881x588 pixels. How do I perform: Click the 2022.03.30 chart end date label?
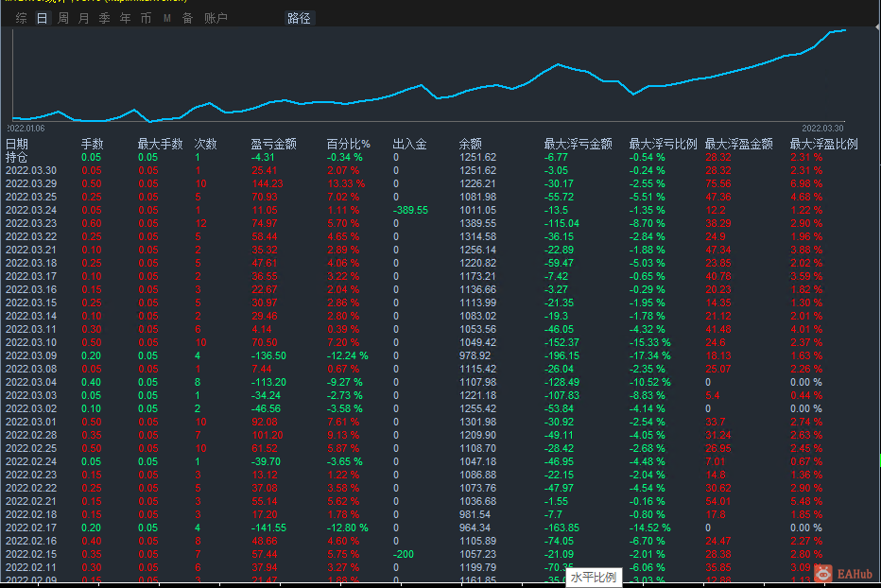click(822, 129)
